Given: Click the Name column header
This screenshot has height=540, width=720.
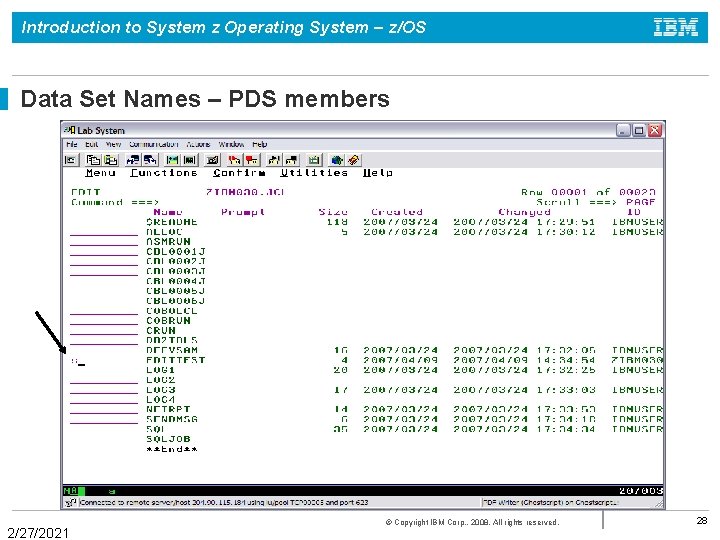Looking at the screenshot, I should tap(168, 212).
